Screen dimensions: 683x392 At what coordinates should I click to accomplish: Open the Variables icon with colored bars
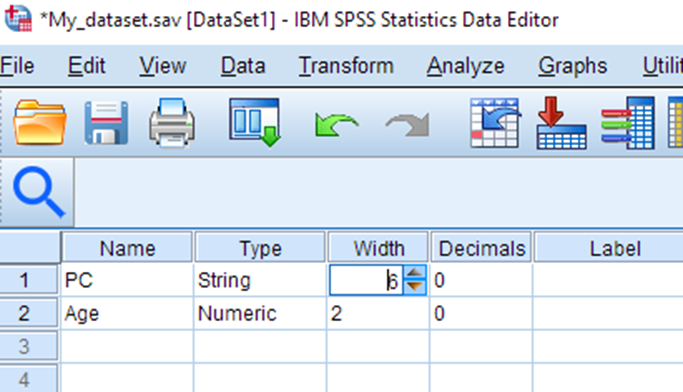pyautogui.click(x=628, y=123)
